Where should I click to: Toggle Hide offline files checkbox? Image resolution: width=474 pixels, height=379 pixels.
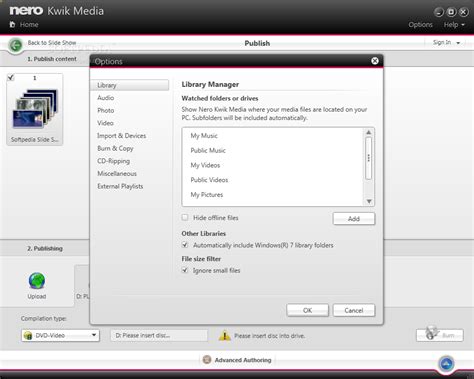pyautogui.click(x=185, y=217)
